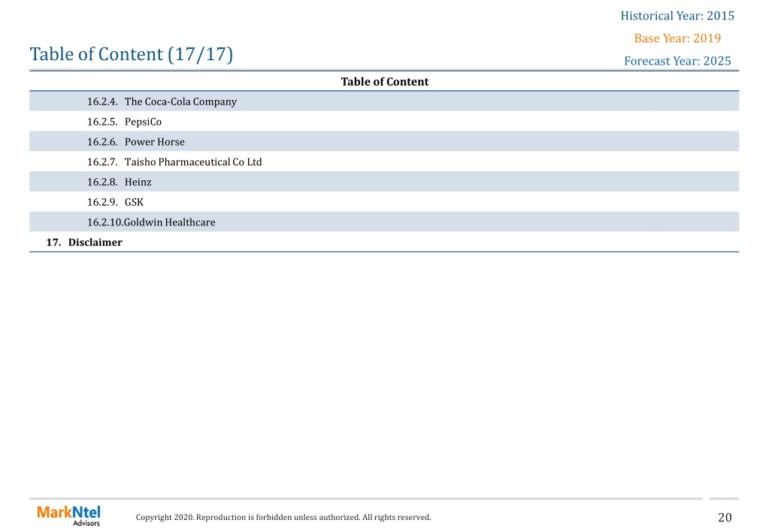Select row '16.2.7. Taisho Pharmaceutical Co Ltd'
The height and width of the screenshot is (532, 769).
point(384,162)
